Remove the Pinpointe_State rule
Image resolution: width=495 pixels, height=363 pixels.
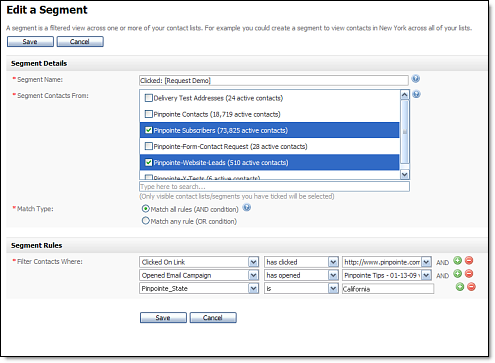tap(471, 287)
